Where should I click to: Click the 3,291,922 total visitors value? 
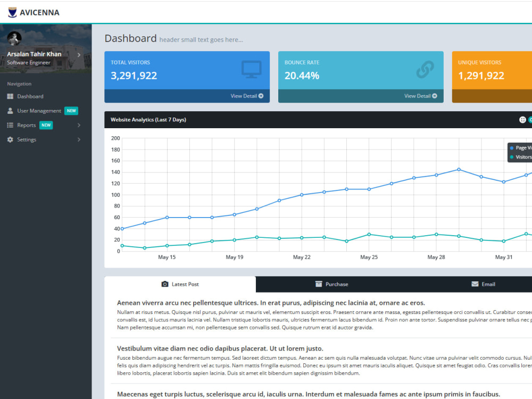click(x=134, y=76)
